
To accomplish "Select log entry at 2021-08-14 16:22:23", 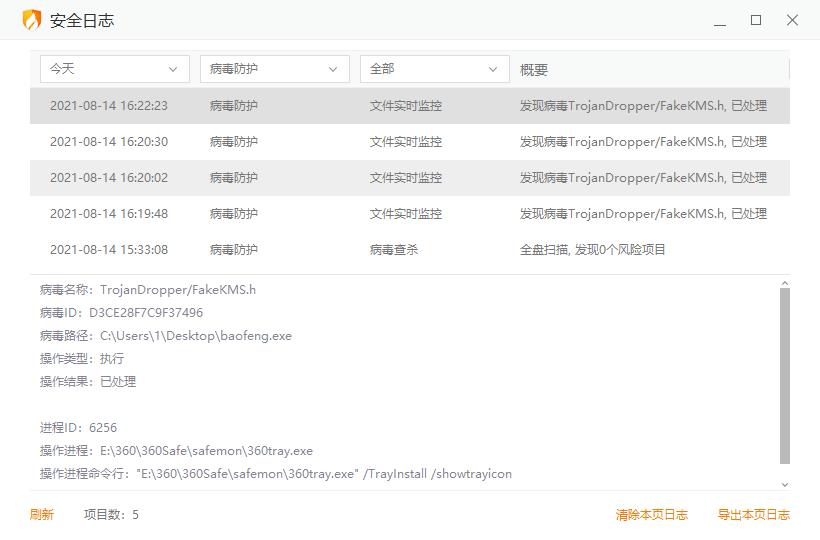I will click(409, 106).
